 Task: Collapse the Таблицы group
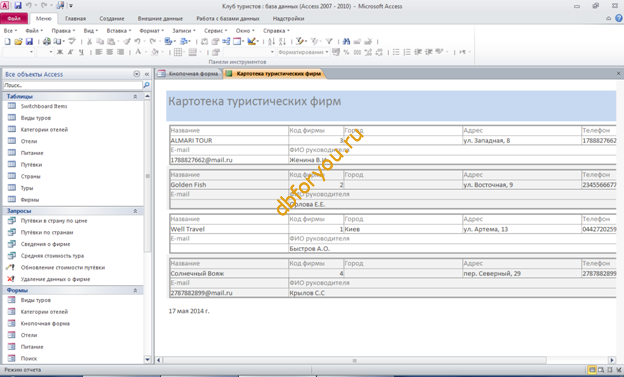[135, 97]
